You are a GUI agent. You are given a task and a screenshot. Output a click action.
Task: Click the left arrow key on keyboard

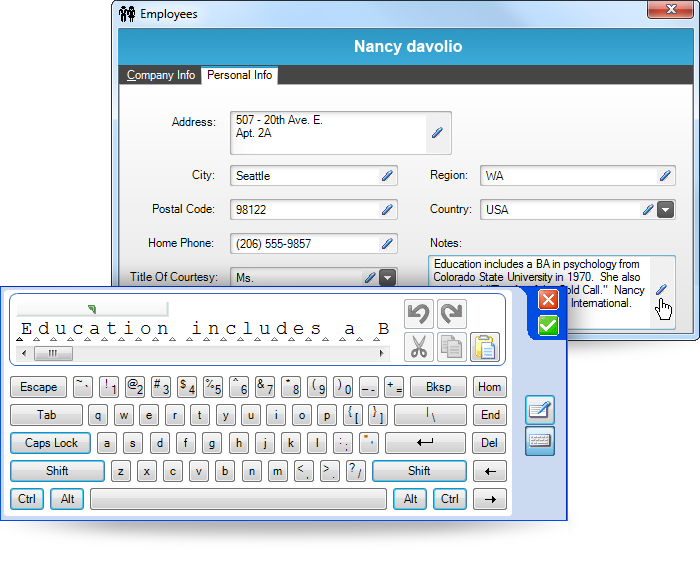490,471
